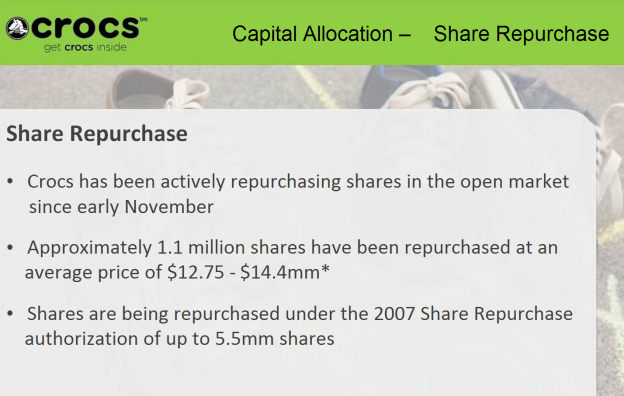
Task: Click the text 'since early November'
Action: pos(121,207)
